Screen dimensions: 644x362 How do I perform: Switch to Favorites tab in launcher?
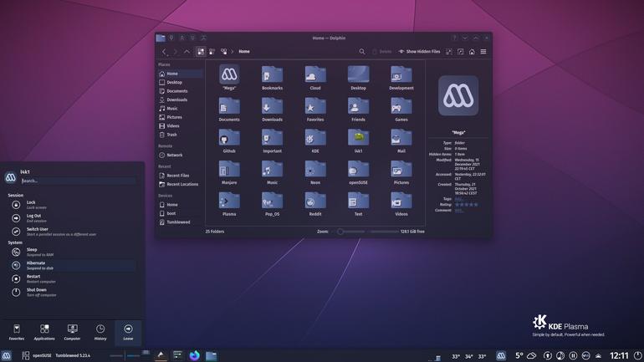[17, 333]
